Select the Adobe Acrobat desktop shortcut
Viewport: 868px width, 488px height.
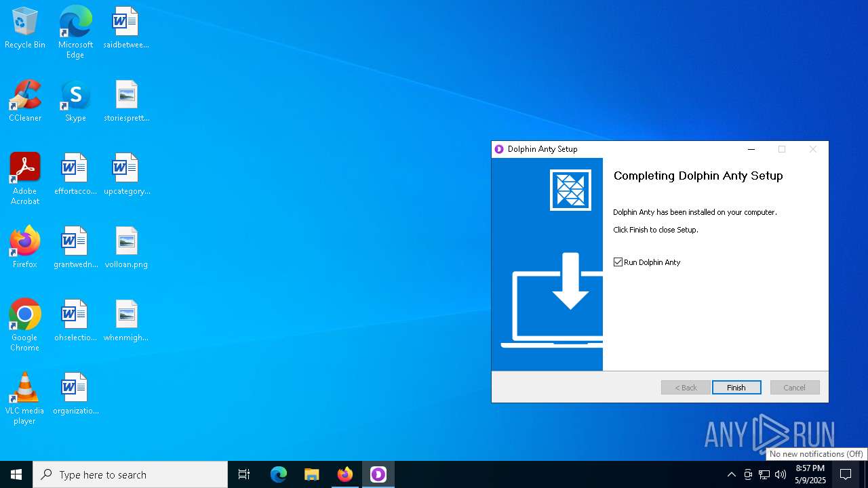25,179
